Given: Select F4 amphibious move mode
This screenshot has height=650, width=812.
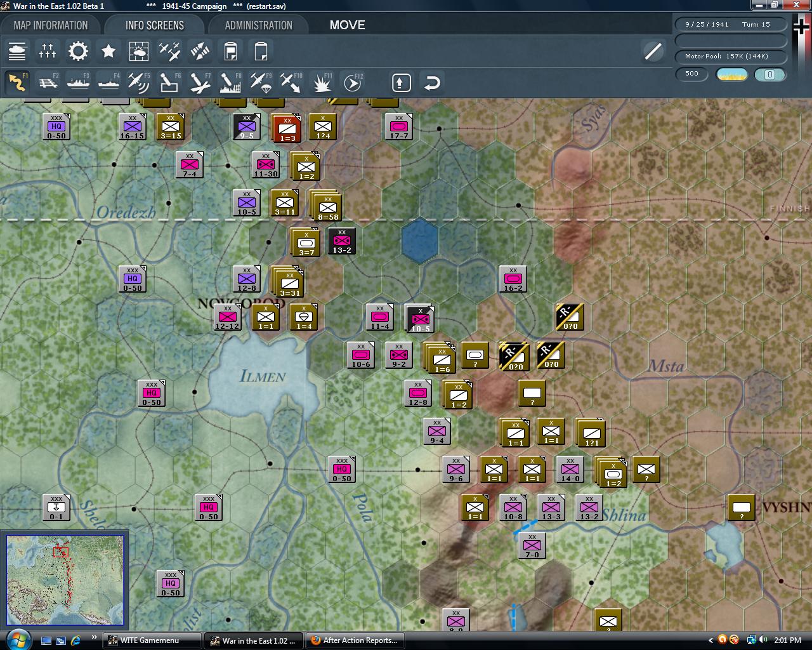Looking at the screenshot, I should click(108, 82).
